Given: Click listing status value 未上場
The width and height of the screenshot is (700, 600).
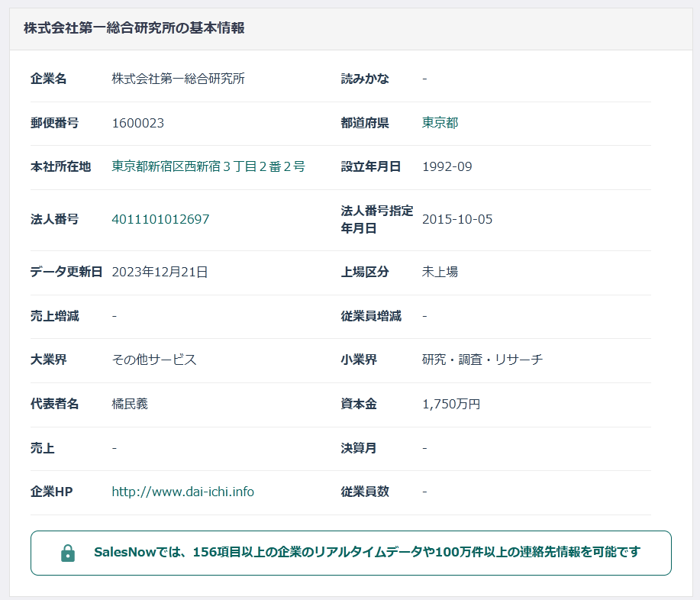Looking at the screenshot, I should (x=440, y=272).
